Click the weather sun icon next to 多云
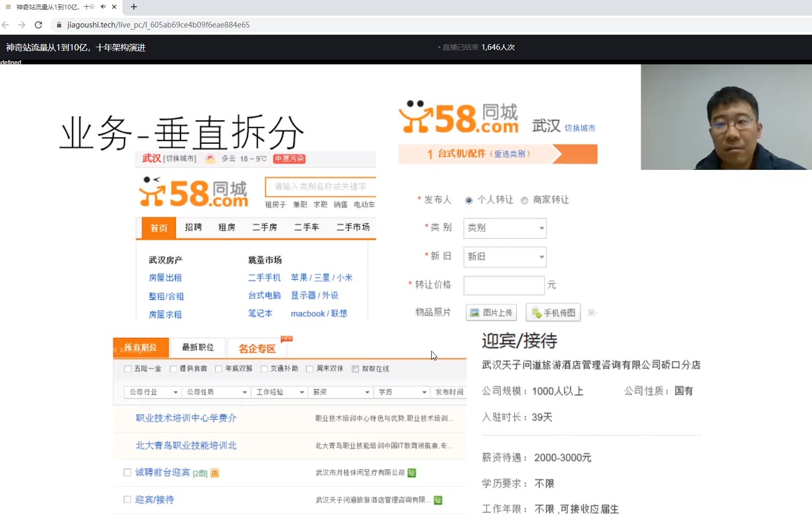 tap(210, 158)
